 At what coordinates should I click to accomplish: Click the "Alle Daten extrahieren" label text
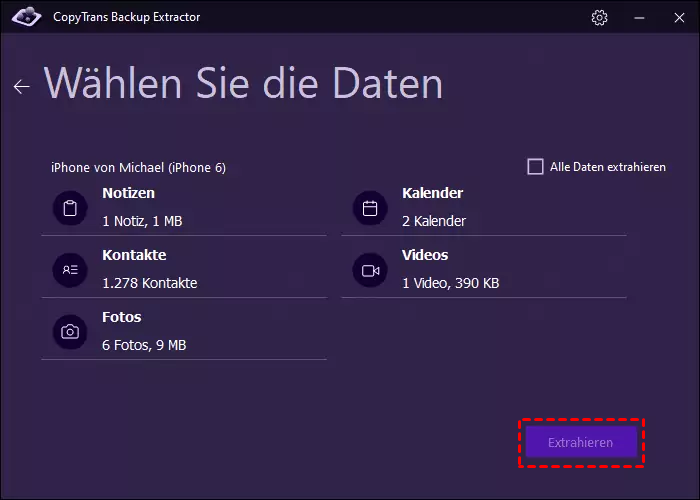point(607,167)
